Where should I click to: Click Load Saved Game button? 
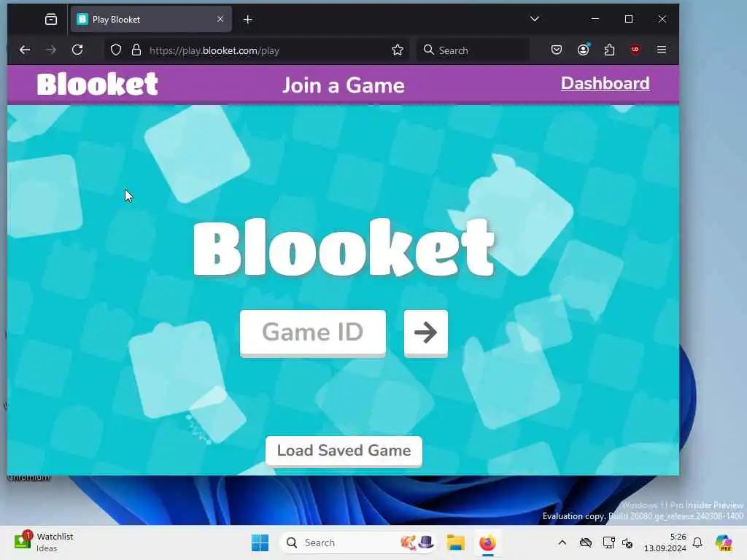coord(344,451)
